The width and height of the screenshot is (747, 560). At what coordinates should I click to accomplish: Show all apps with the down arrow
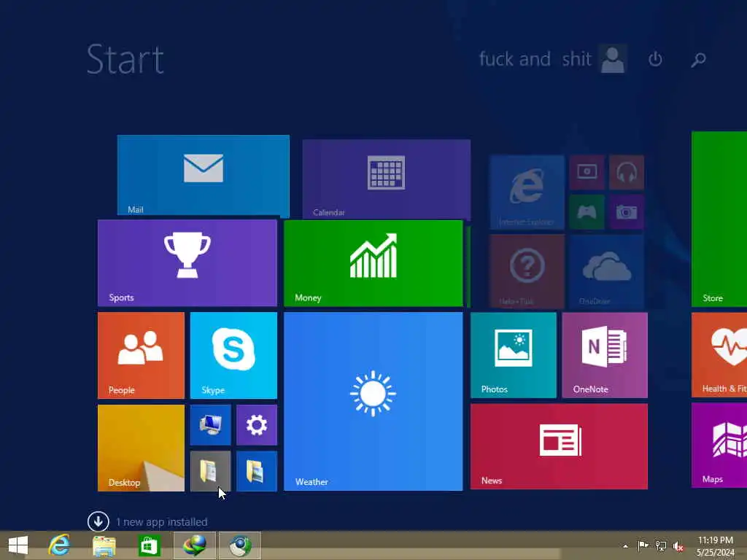point(98,521)
